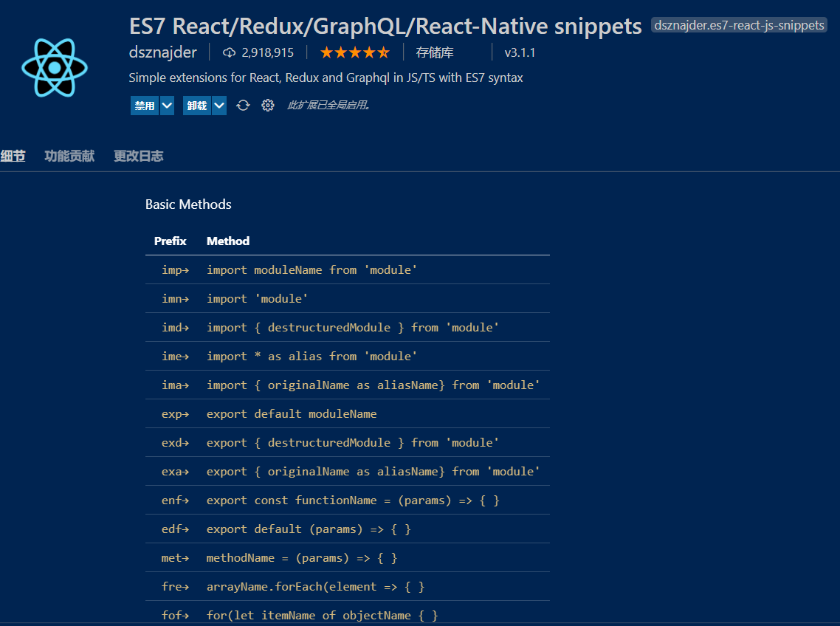The image size is (840, 626).
Task: Open the 细节 details tab
Action: [13, 156]
